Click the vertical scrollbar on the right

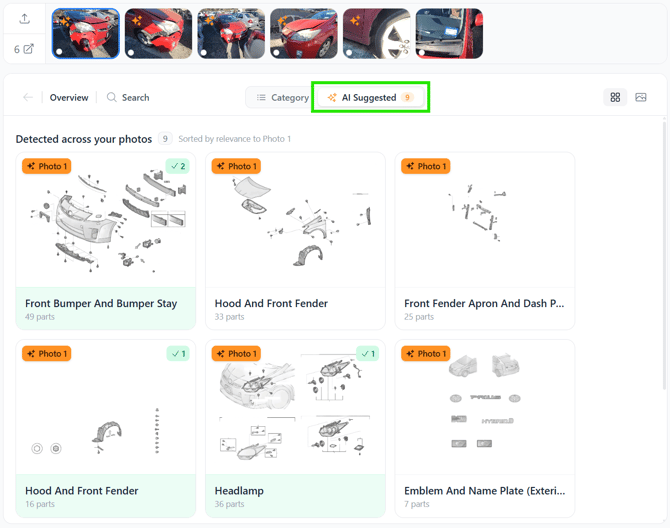coord(664,254)
